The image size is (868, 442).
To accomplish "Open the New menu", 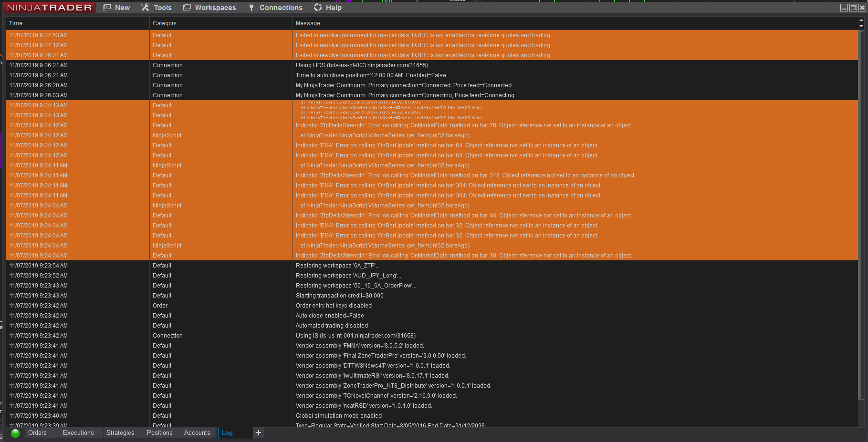I will pos(117,8).
